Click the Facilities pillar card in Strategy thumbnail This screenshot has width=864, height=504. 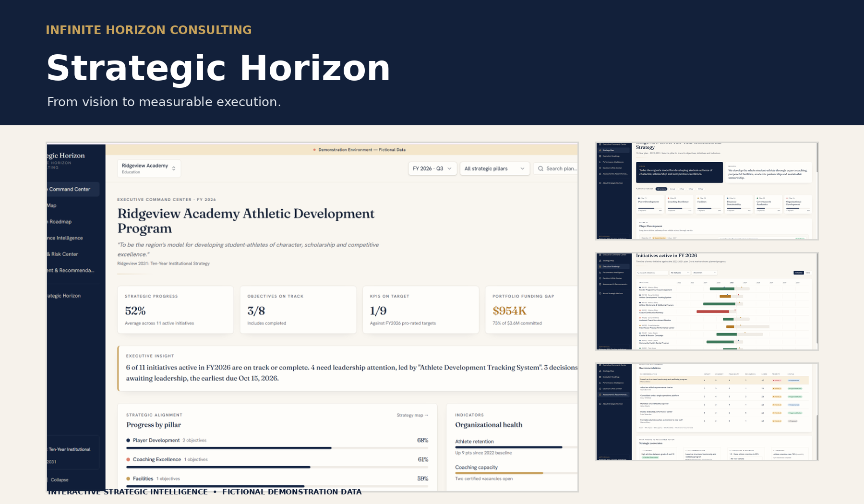pos(709,204)
